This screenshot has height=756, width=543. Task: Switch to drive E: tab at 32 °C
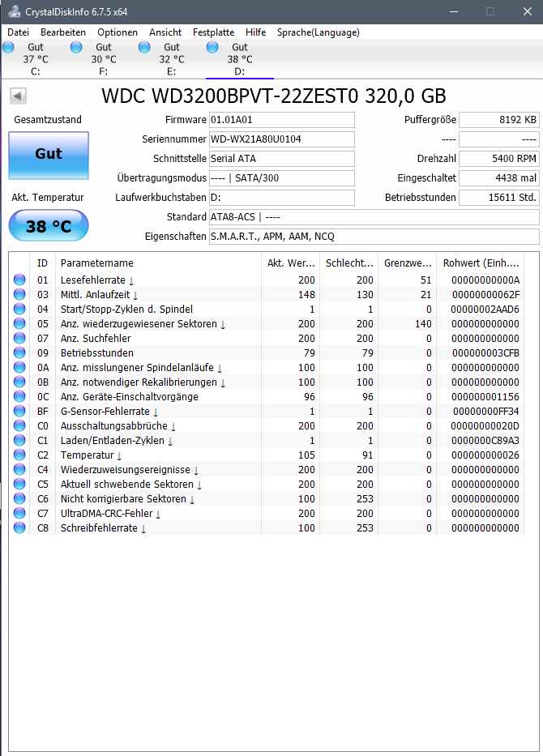(171, 59)
